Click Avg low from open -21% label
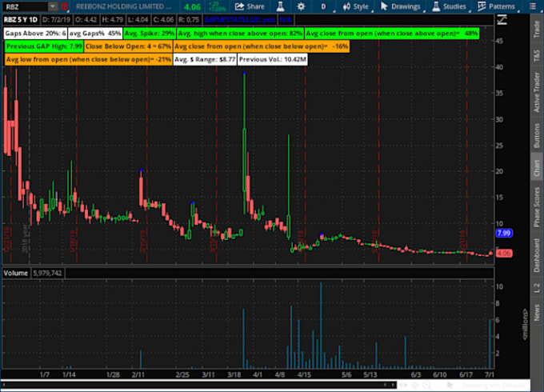Screen dimensions: 544x392 [89, 59]
